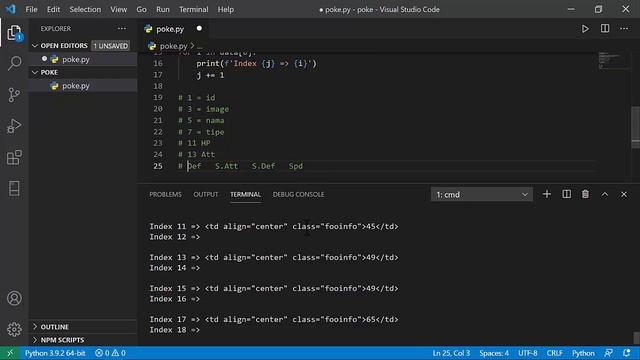
Task: Open the bookmark-style panel icon below Extensions
Action: pos(14,188)
